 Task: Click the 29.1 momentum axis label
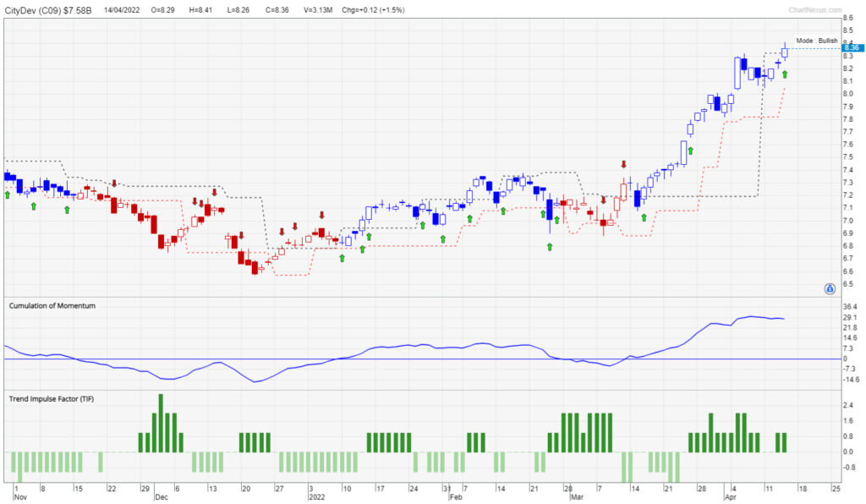pos(851,317)
